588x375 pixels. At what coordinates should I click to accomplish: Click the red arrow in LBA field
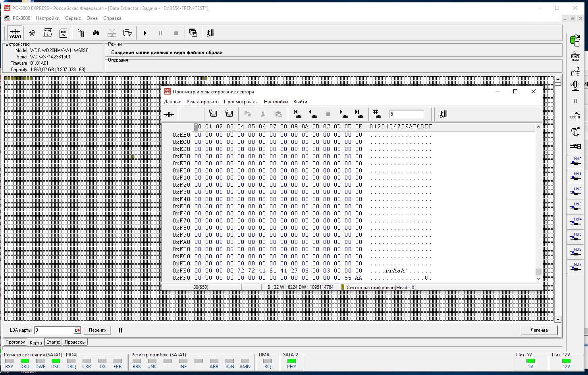[x=77, y=331]
